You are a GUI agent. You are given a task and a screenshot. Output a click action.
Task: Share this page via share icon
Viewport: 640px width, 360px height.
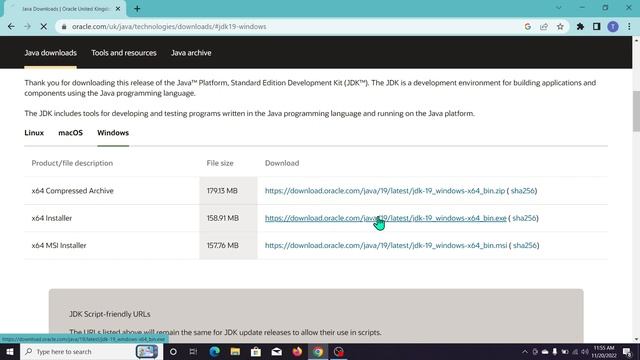coord(544,27)
